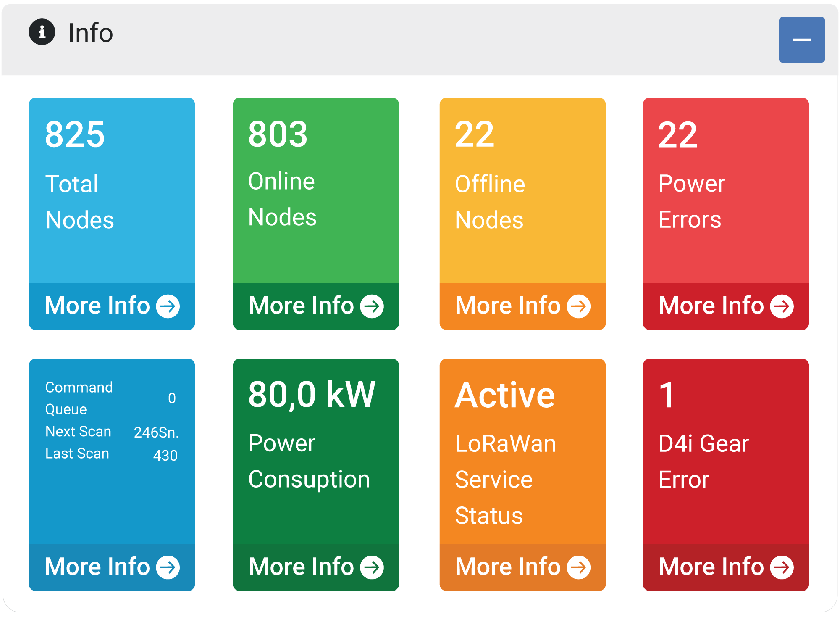Click the D4i Gear Error label
This screenshot has height=617, width=840.
(x=704, y=461)
